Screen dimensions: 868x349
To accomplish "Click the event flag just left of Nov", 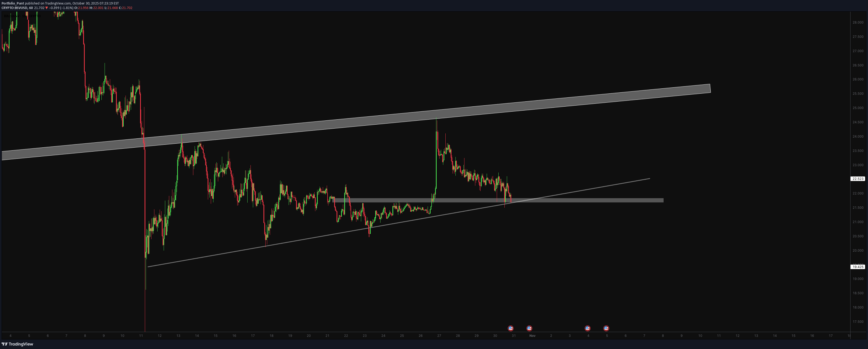I will (529, 328).
